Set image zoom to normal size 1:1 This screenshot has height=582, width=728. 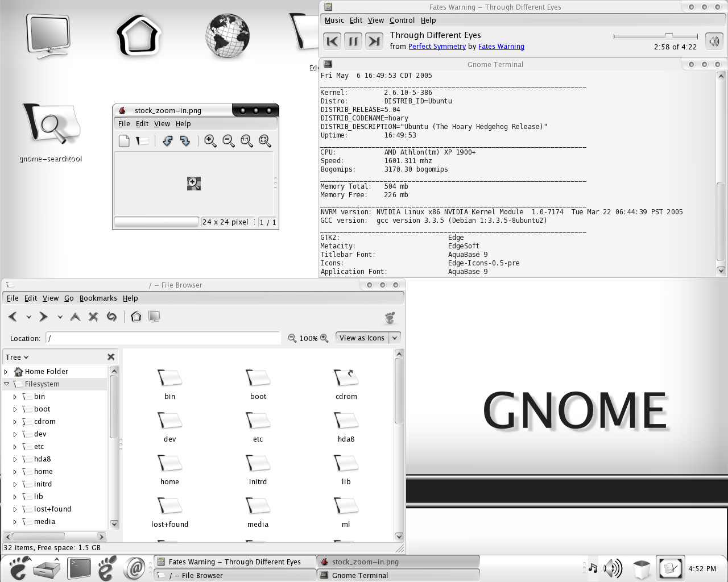[x=247, y=141]
